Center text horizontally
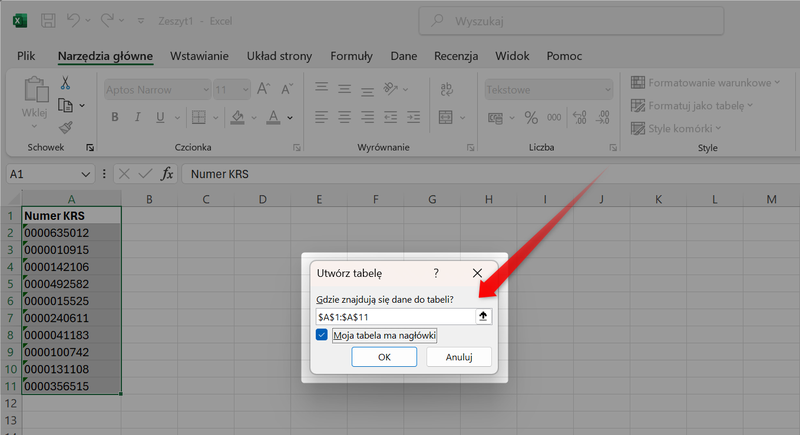Image resolution: width=800 pixels, height=435 pixels. pyautogui.click(x=344, y=117)
